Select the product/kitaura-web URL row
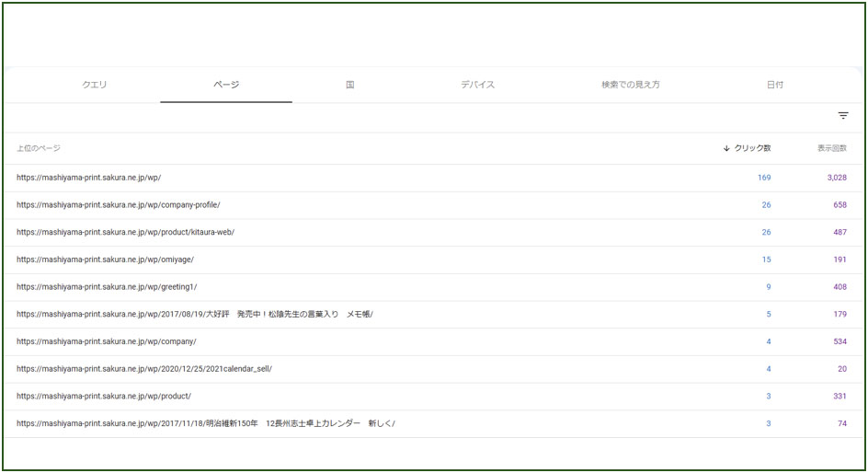 point(125,233)
